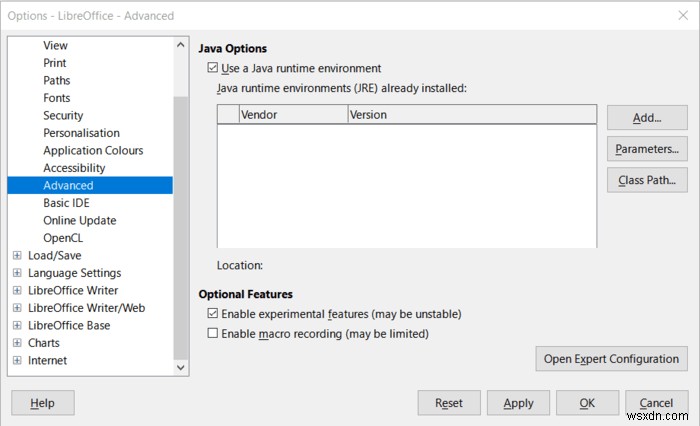Open Accessibility options
This screenshot has width=700, height=426.
pyautogui.click(x=74, y=168)
